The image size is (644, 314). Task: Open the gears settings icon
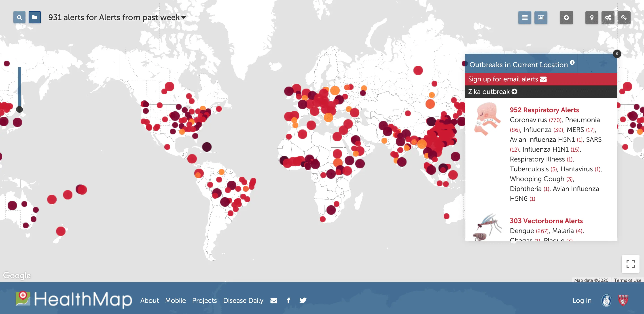tap(608, 18)
